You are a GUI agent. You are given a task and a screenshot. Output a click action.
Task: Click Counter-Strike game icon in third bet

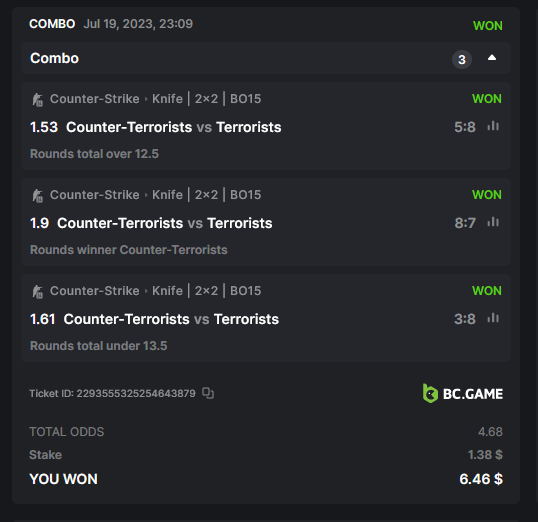click(37, 292)
